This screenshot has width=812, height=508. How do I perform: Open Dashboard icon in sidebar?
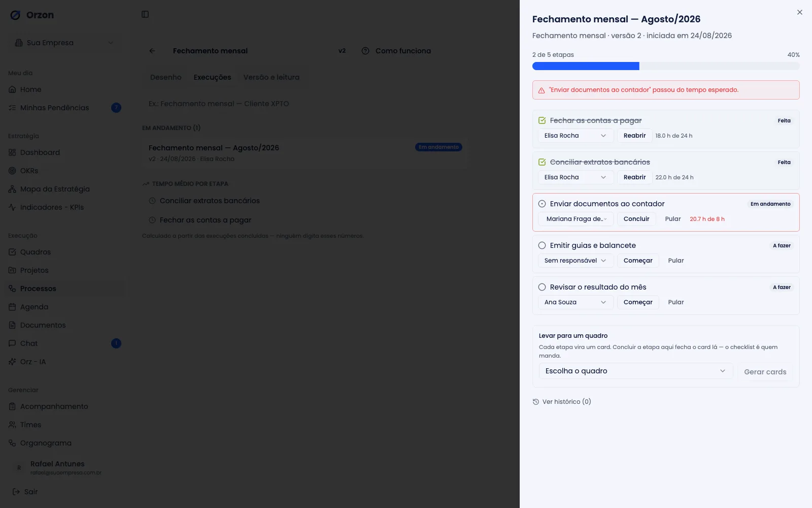(12, 152)
